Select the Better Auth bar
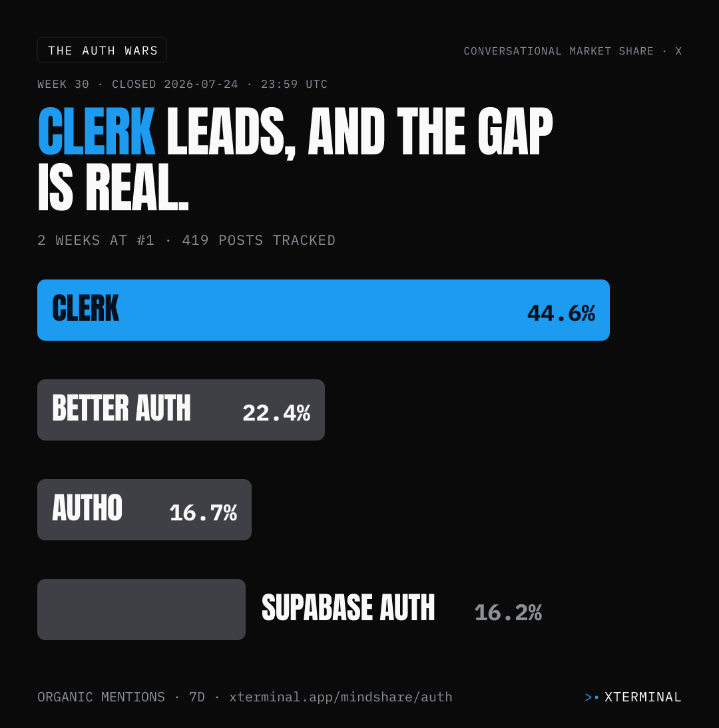Screen dimensions: 719x728 pos(180,410)
